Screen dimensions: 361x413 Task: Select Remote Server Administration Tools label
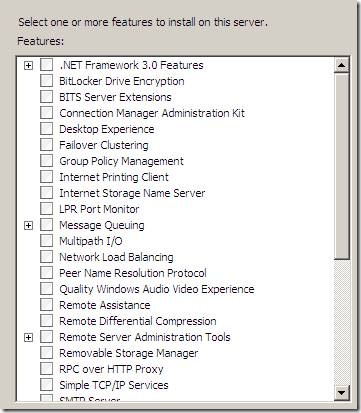click(145, 337)
